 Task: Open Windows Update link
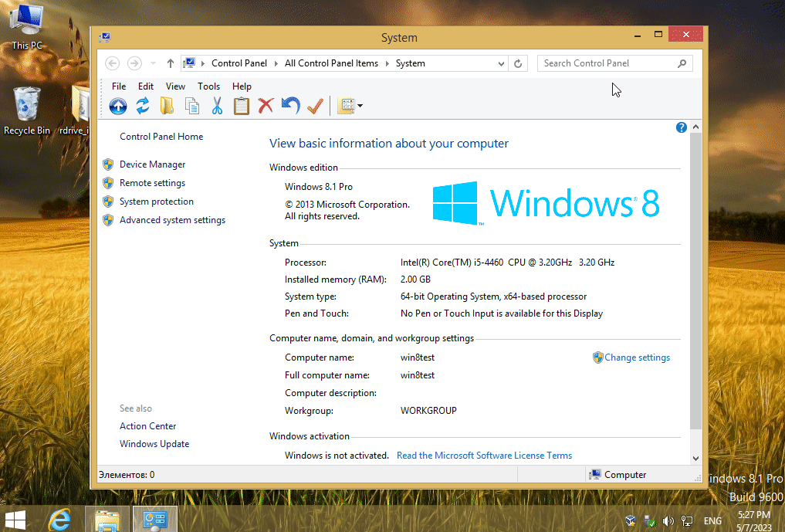(x=154, y=444)
